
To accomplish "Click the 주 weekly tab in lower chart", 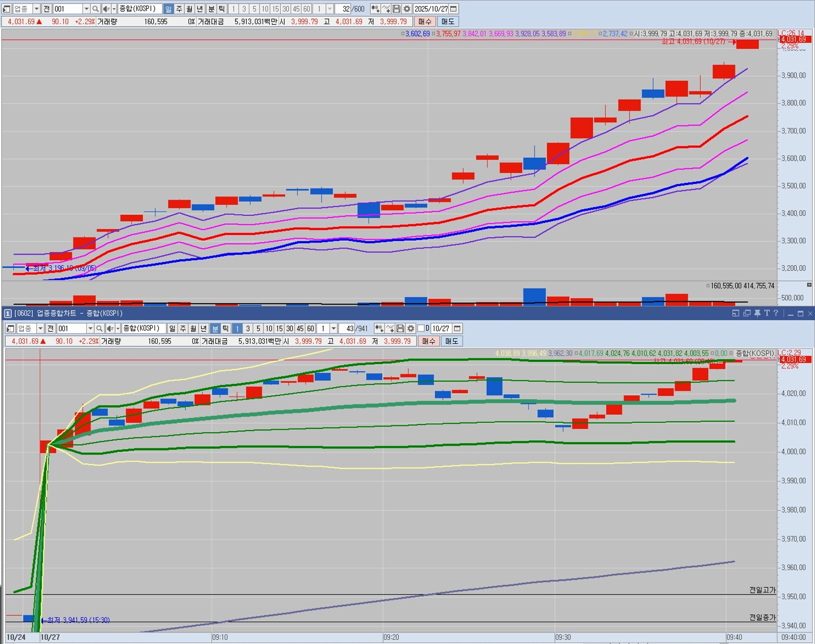I will [x=183, y=329].
